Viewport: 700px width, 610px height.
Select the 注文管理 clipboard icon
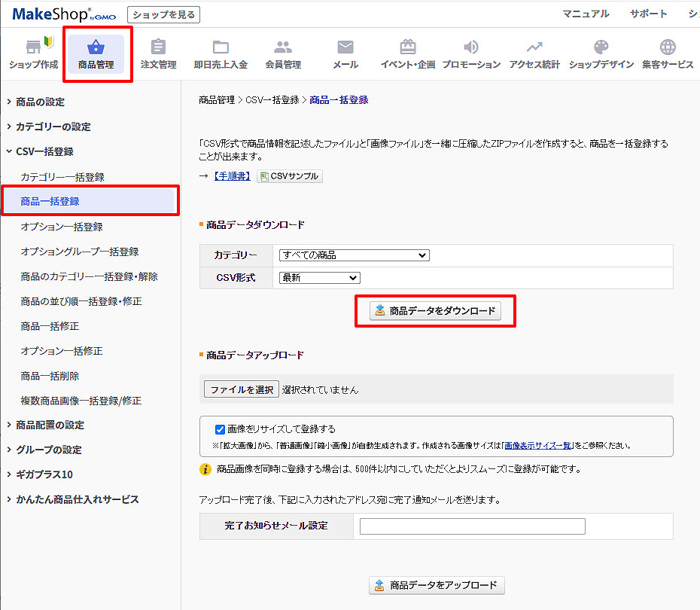[x=158, y=47]
